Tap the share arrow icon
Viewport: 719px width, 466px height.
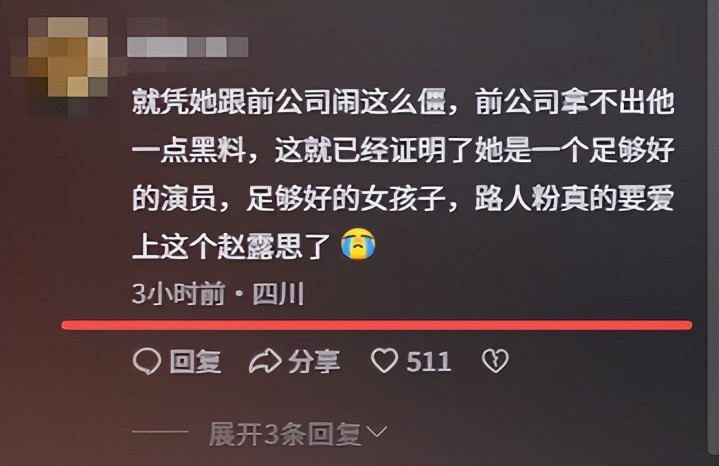[x=265, y=361]
